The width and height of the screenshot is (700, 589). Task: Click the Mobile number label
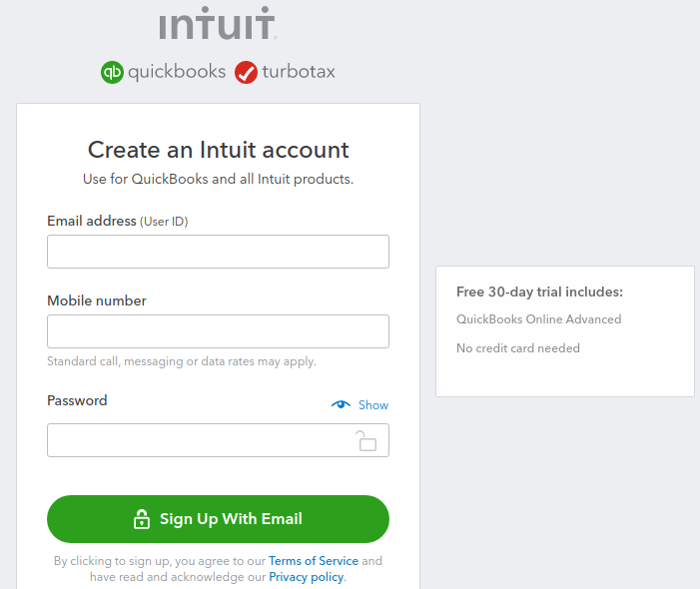tap(97, 300)
